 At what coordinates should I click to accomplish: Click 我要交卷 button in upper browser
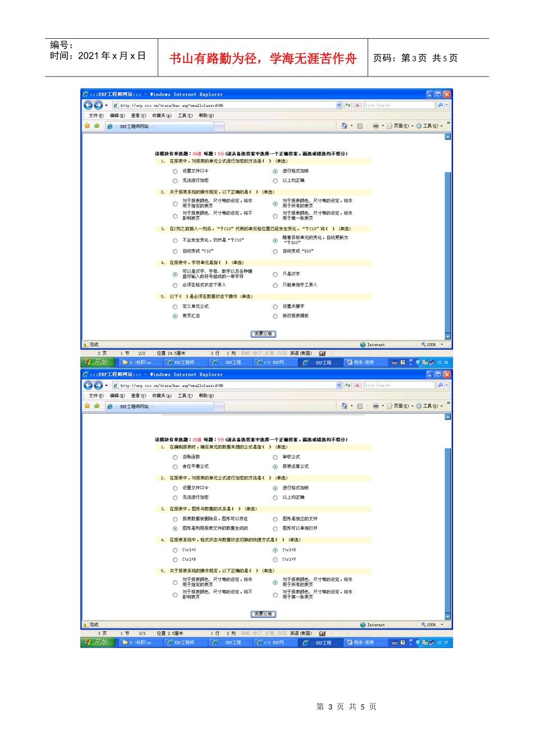click(263, 334)
